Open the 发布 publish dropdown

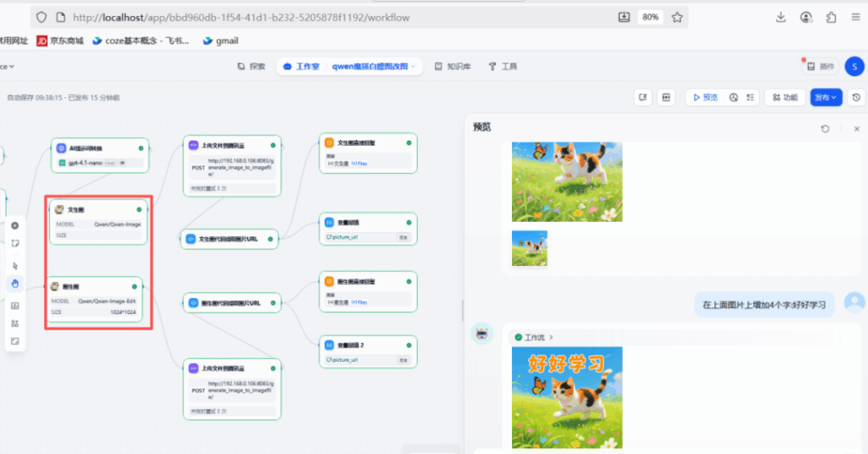point(826,97)
